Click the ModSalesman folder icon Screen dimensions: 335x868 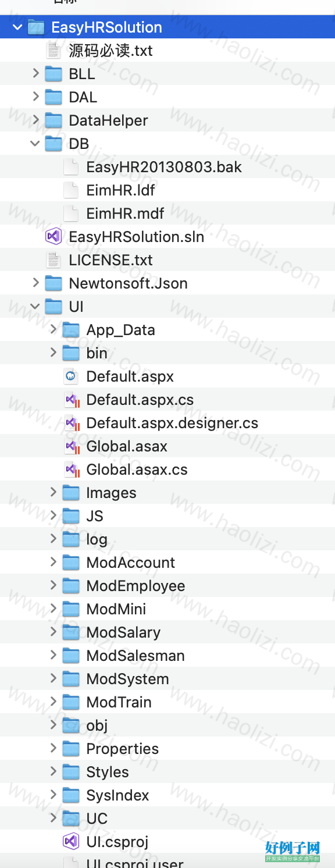tap(71, 656)
